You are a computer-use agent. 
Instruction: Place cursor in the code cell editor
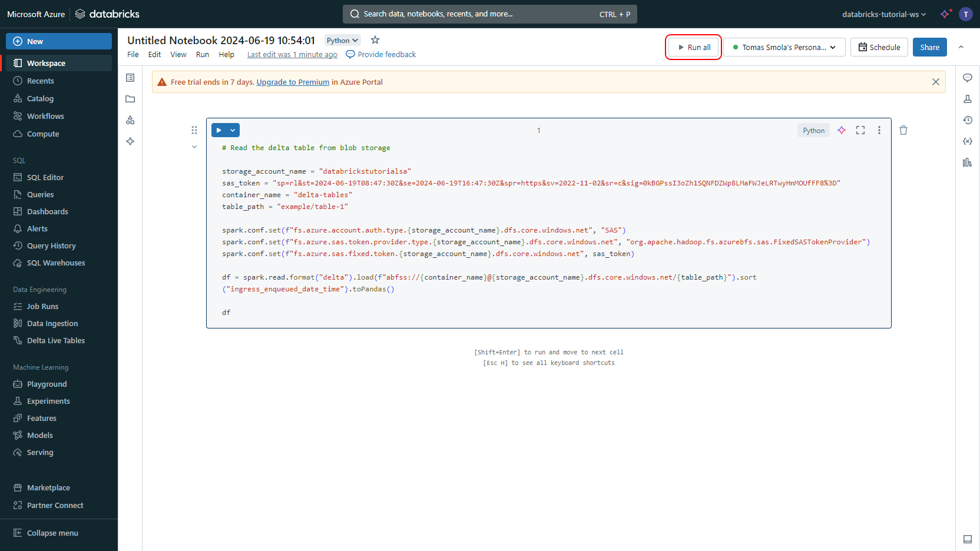point(548,230)
